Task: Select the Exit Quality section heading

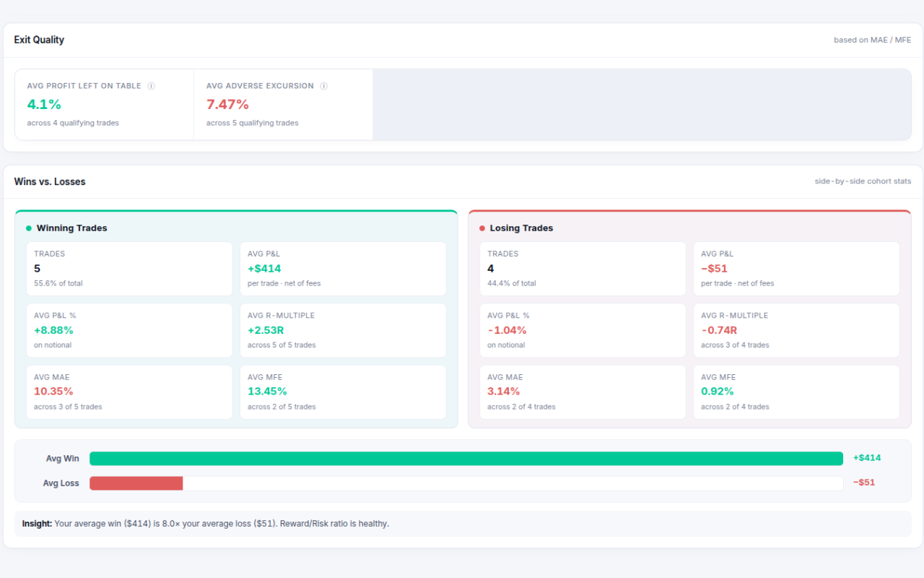Action: (39, 40)
